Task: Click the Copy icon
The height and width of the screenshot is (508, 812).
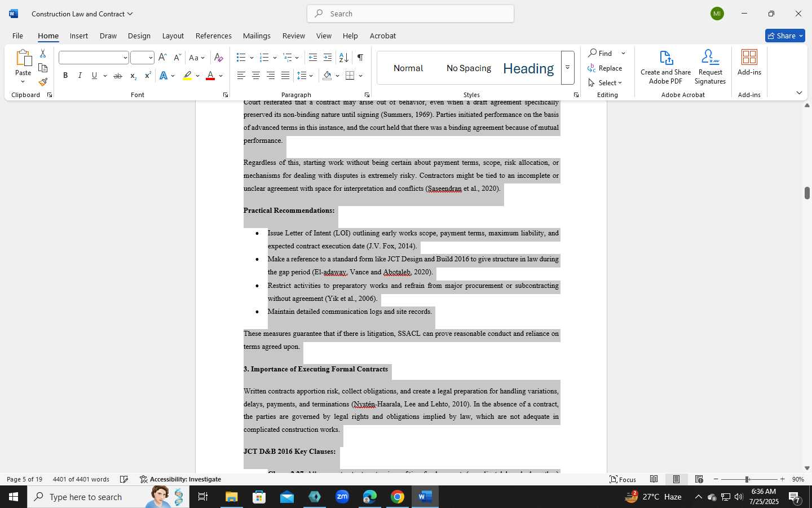Action: point(43,68)
